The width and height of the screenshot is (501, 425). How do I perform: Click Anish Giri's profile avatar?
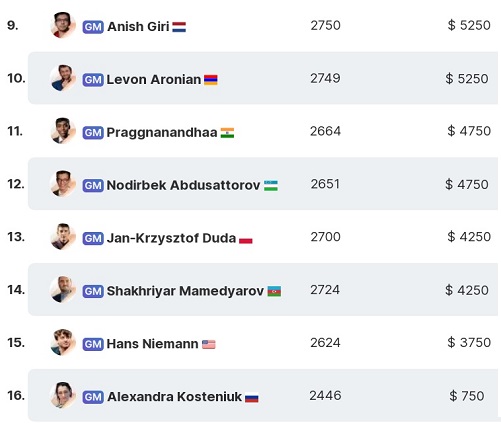point(63,25)
